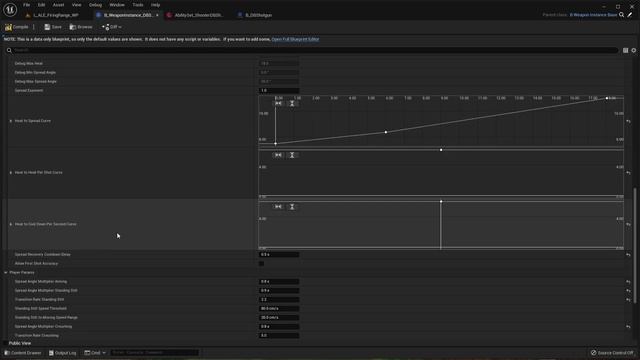Open the Window menu
This screenshot has width=640, height=360.
click(x=117, y=5)
